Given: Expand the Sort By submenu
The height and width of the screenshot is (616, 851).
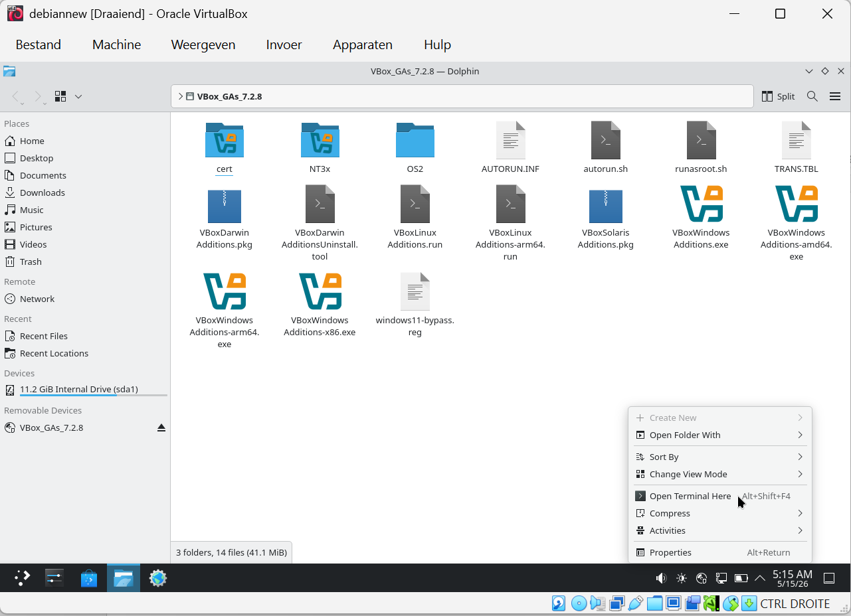Looking at the screenshot, I should [x=720, y=457].
